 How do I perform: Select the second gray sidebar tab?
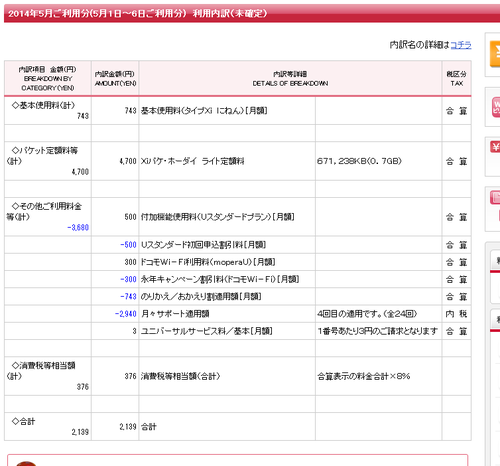[x=495, y=319]
